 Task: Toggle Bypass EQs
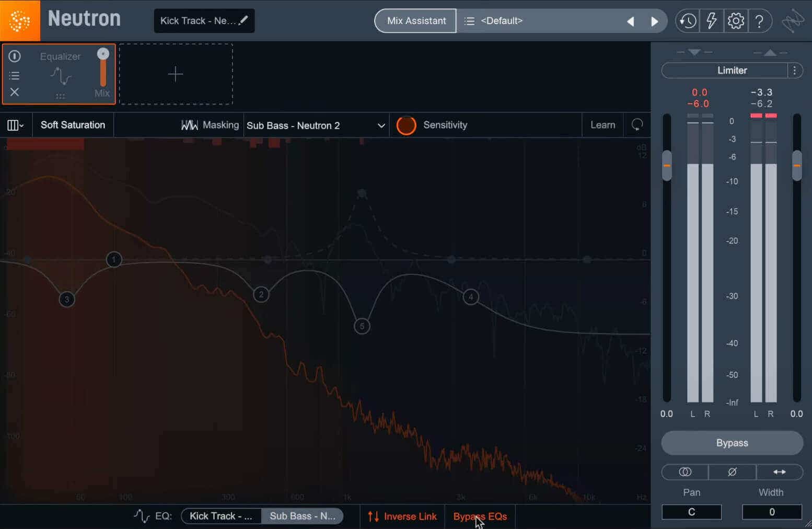point(480,516)
